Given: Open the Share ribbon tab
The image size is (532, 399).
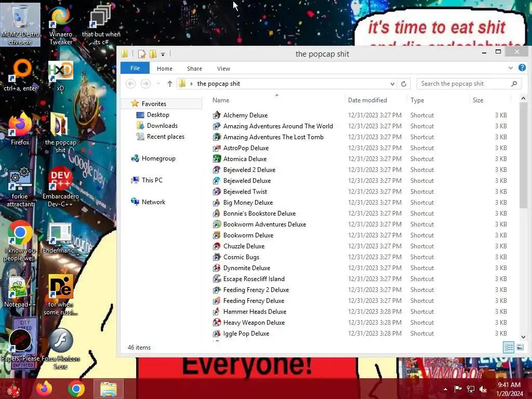Looking at the screenshot, I should click(x=194, y=69).
